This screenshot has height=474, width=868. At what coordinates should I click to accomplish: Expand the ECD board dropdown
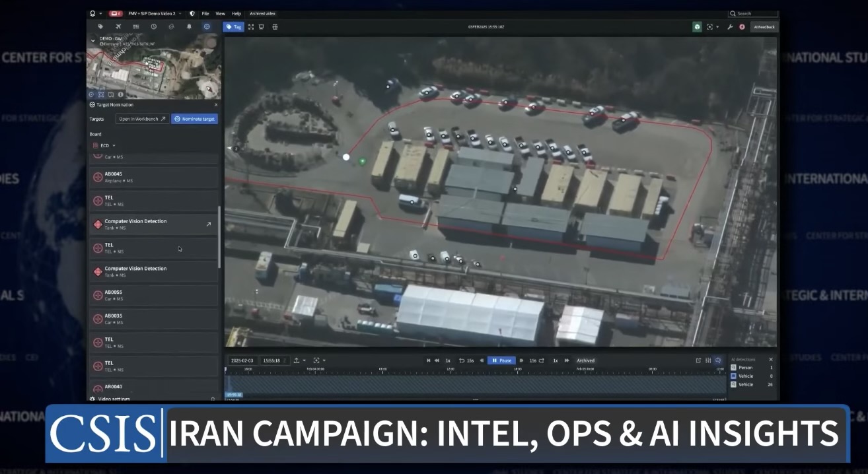[104, 145]
